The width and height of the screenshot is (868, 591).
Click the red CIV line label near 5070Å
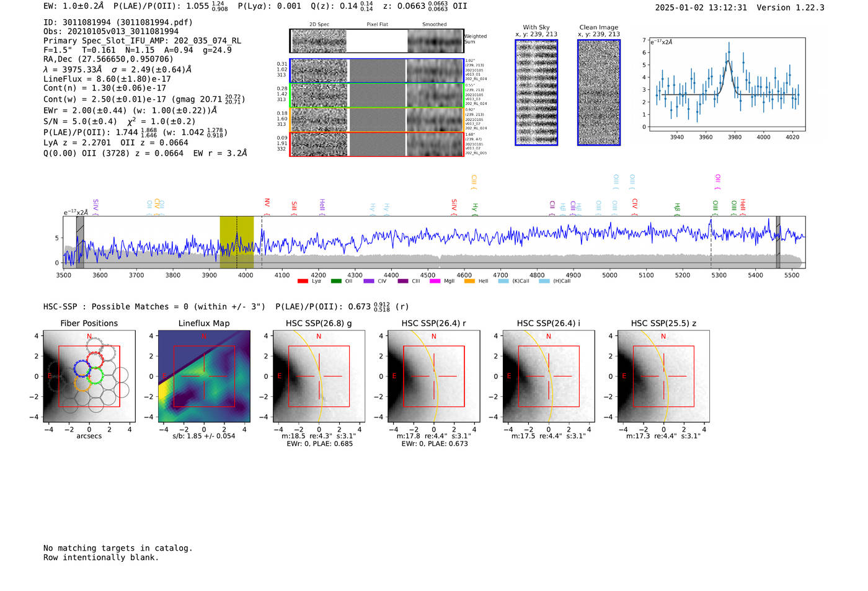click(634, 207)
